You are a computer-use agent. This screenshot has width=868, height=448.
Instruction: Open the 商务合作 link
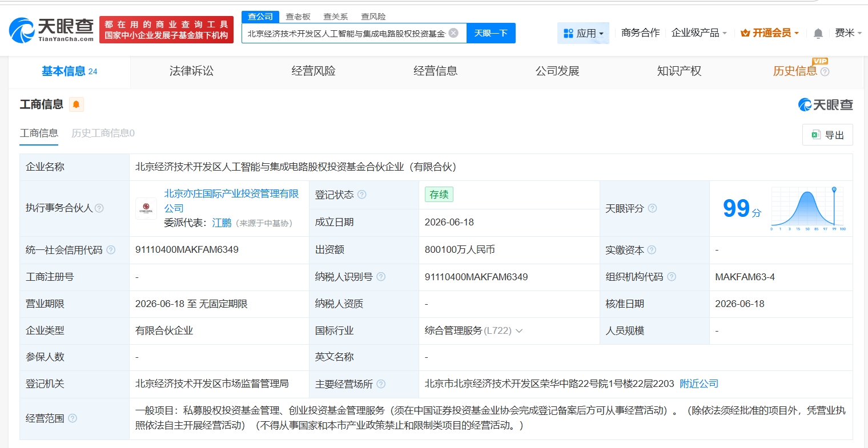[x=640, y=33]
